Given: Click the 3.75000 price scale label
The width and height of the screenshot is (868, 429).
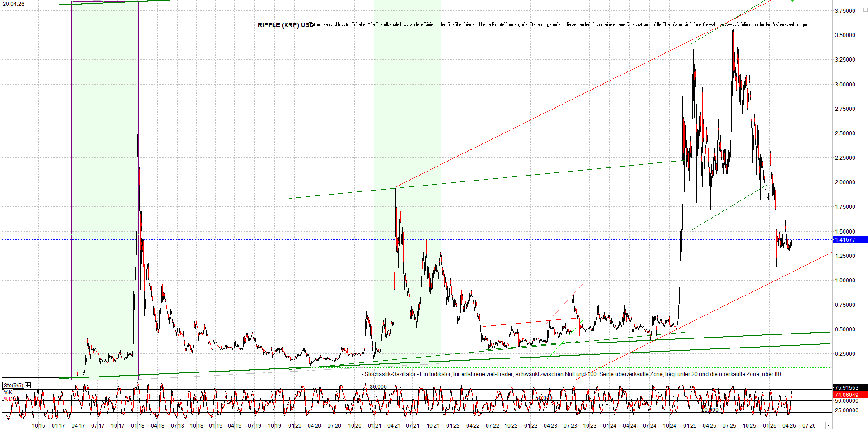Looking at the screenshot, I should click(x=845, y=11).
